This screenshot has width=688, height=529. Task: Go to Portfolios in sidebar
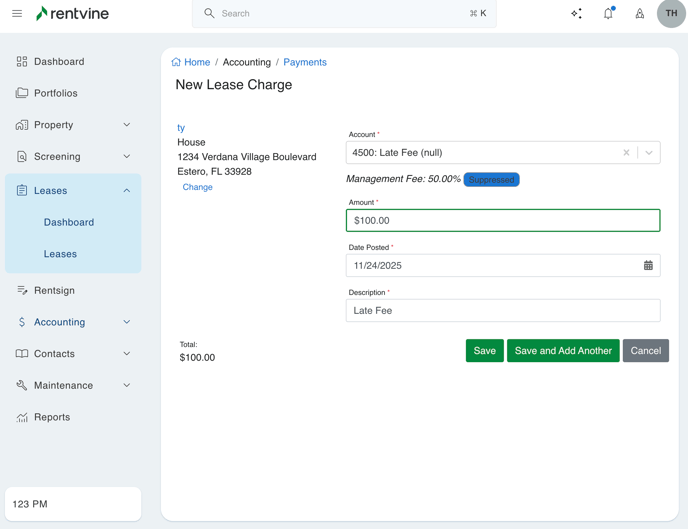[55, 93]
